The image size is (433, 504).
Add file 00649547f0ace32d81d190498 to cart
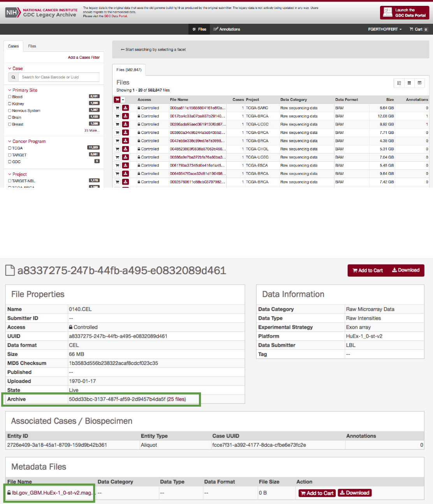click(x=117, y=173)
